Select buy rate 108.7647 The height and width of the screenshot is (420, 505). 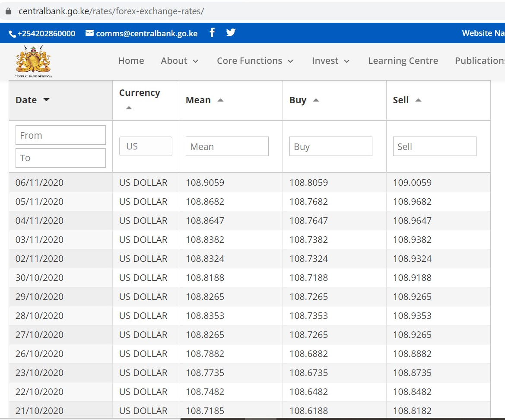coord(308,221)
